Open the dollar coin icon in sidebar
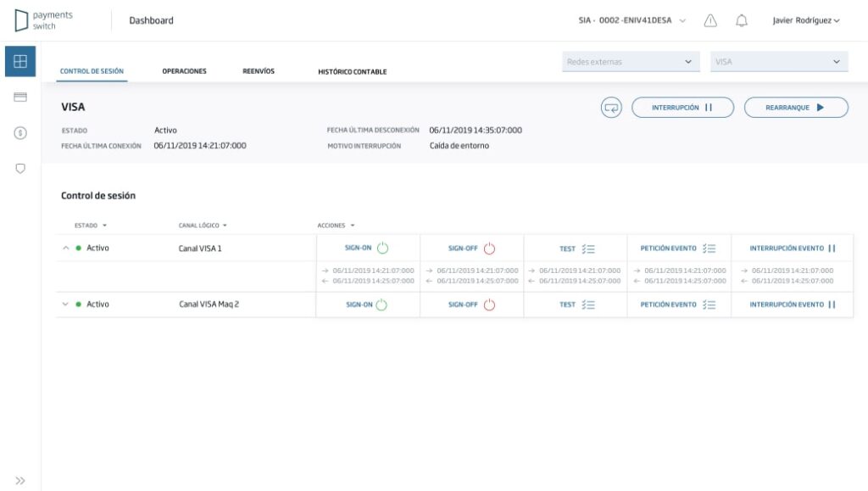The image size is (868, 491). 20,133
